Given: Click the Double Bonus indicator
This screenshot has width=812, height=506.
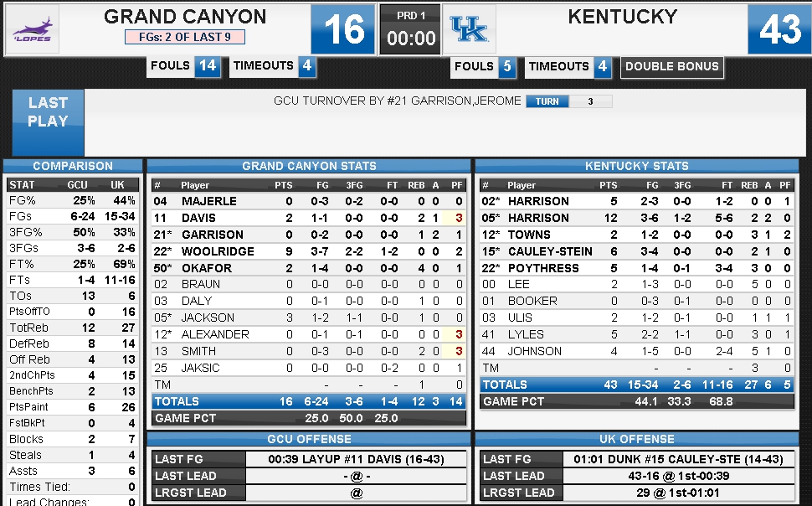Looking at the screenshot, I should pyautogui.click(x=671, y=67).
